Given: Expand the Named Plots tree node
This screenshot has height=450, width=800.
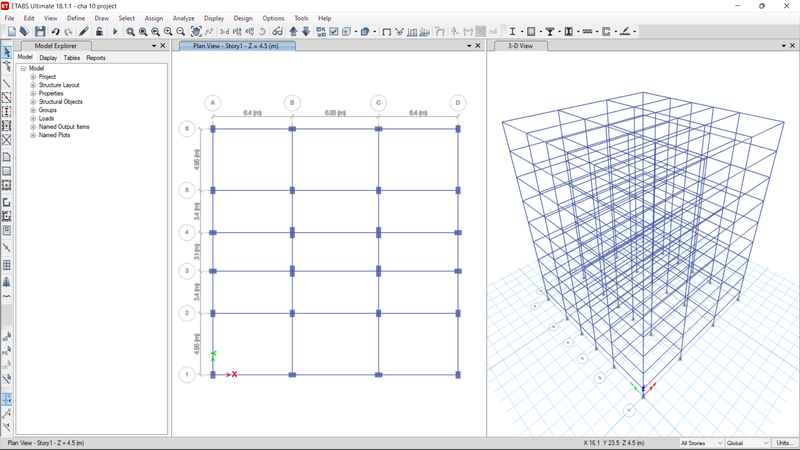Looking at the screenshot, I should (33, 135).
